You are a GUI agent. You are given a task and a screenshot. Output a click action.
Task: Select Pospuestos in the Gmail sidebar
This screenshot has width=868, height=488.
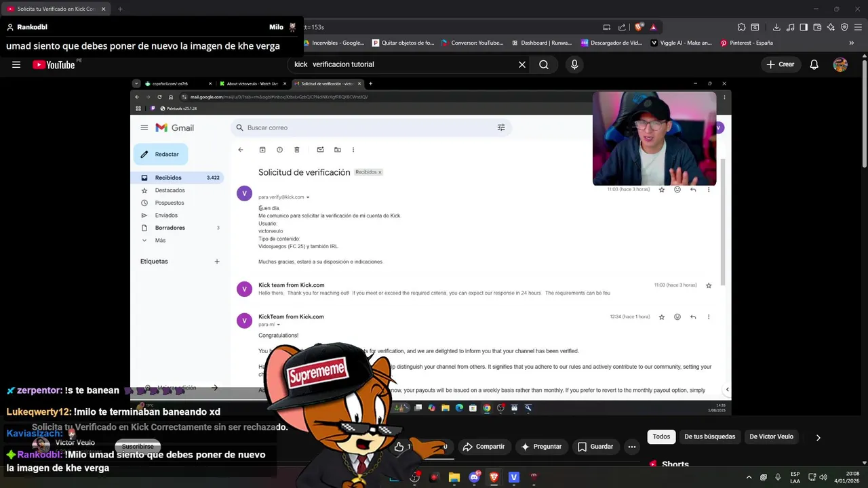pyautogui.click(x=178, y=203)
